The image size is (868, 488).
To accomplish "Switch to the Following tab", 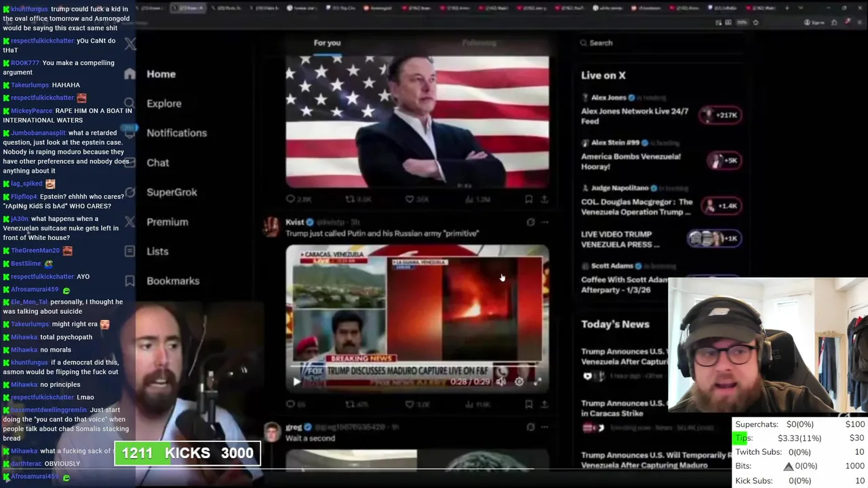I will click(479, 43).
